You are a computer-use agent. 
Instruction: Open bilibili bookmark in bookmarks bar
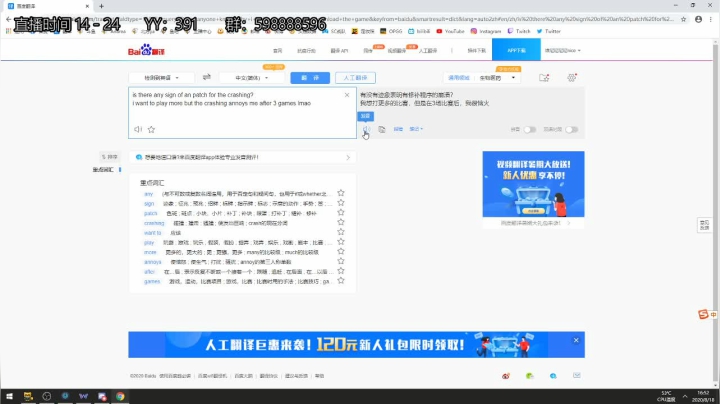pyautogui.click(x=419, y=31)
